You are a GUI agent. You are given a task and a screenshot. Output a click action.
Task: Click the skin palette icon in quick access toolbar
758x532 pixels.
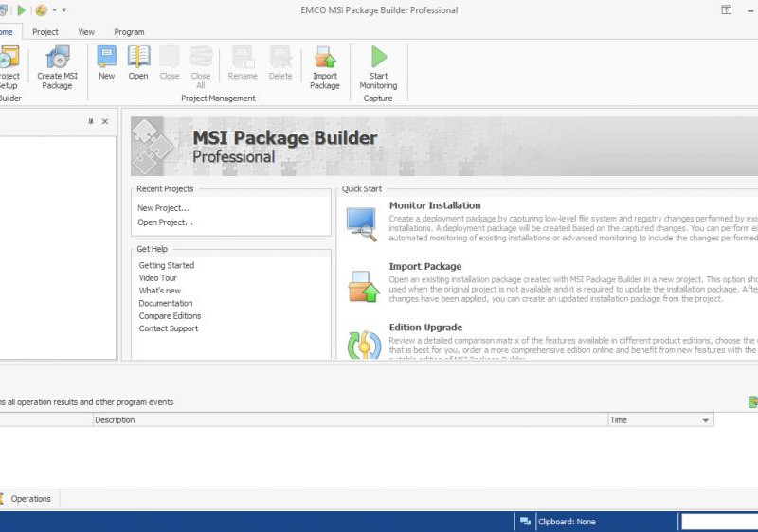coord(41,10)
